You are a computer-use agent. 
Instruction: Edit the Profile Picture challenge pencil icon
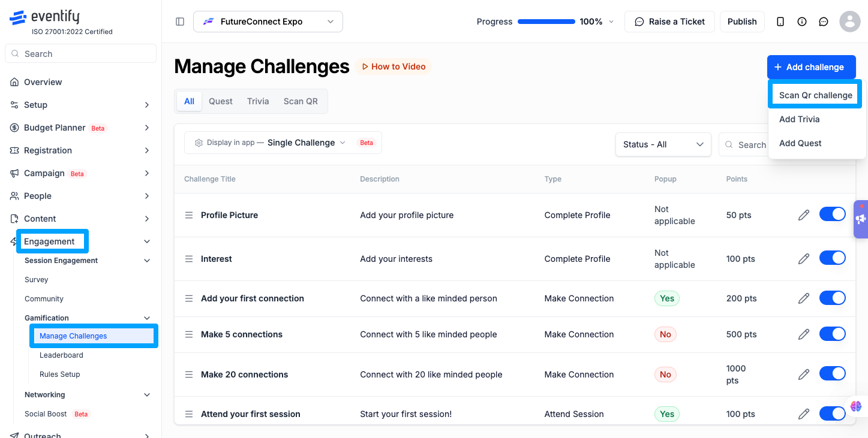(x=804, y=215)
